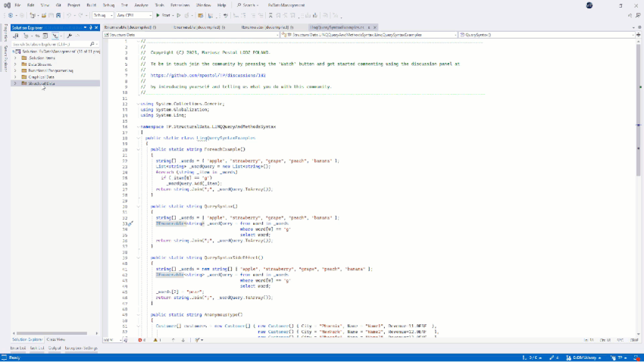
Task: Click the screwdriver quick action margin icon
Action: tap(130, 223)
